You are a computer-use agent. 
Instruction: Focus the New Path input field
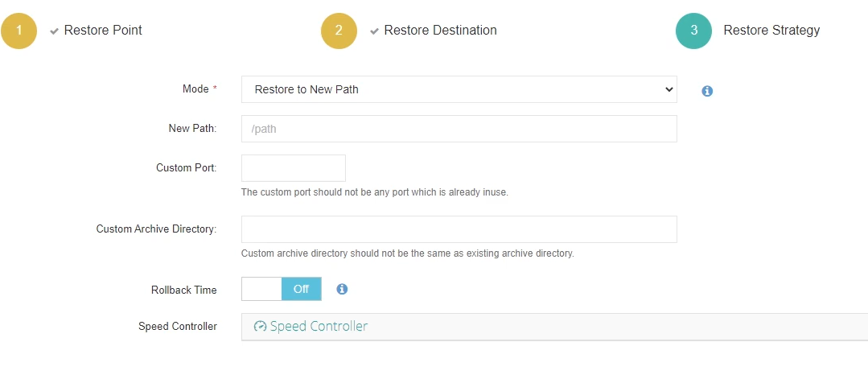coord(459,129)
